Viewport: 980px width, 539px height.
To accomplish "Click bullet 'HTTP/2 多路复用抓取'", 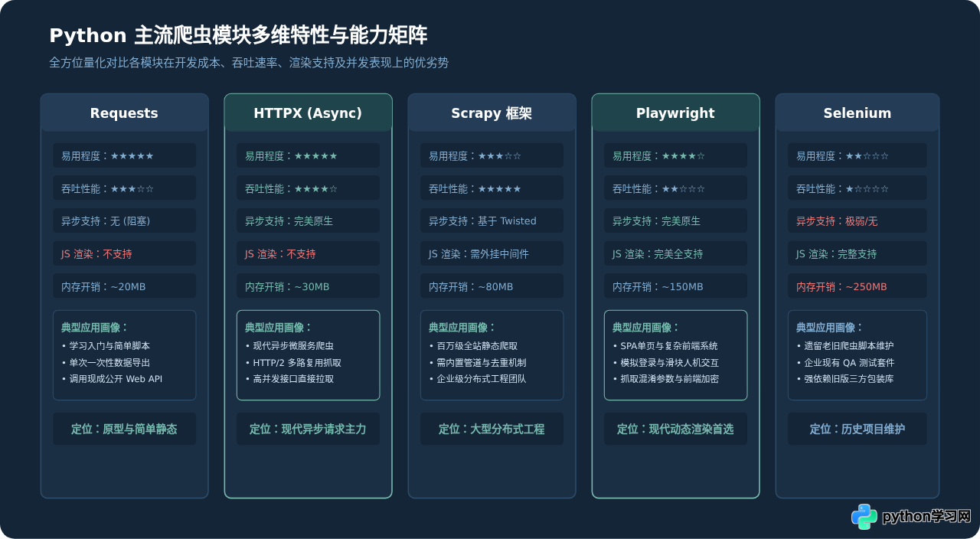I will 293,363.
